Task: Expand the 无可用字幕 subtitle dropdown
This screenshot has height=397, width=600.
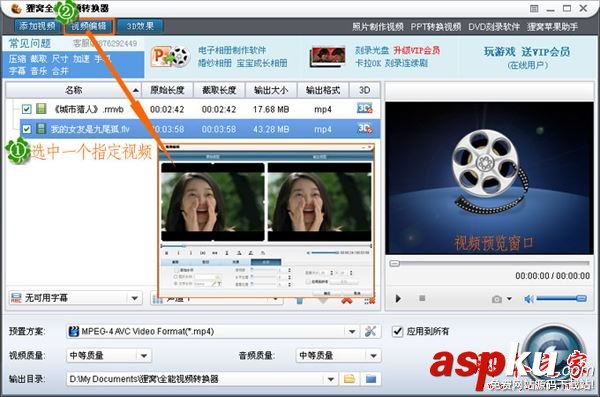Action: (x=135, y=298)
